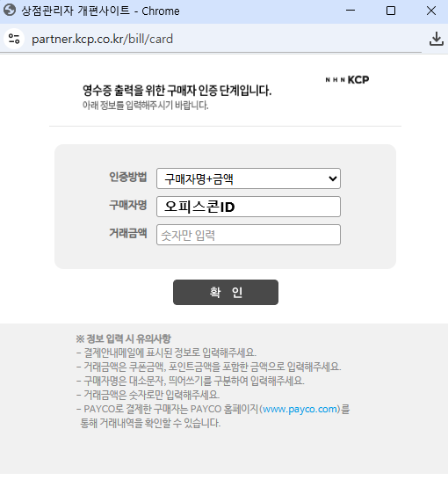Open the www.payco.com link
Image resolution: width=448 pixels, height=502 pixels.
click(300, 409)
